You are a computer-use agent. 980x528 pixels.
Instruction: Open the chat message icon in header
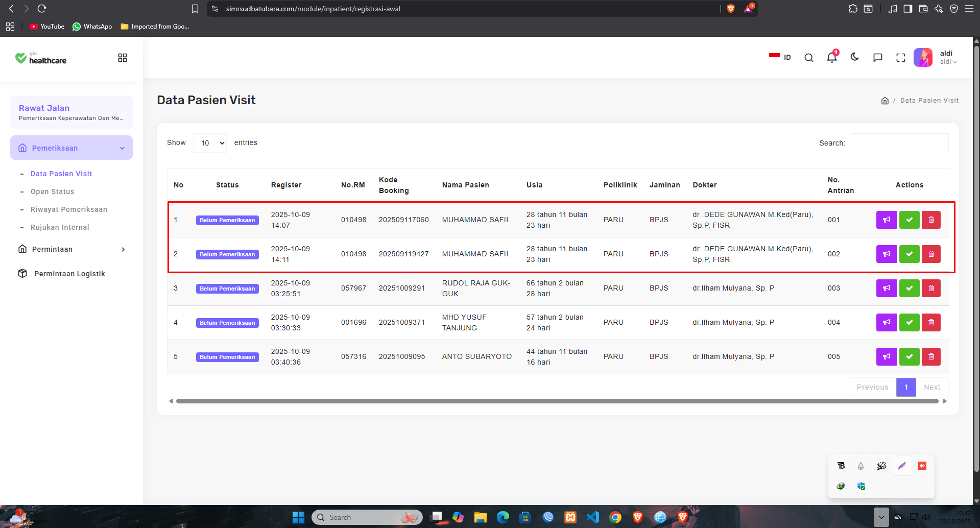(878, 58)
